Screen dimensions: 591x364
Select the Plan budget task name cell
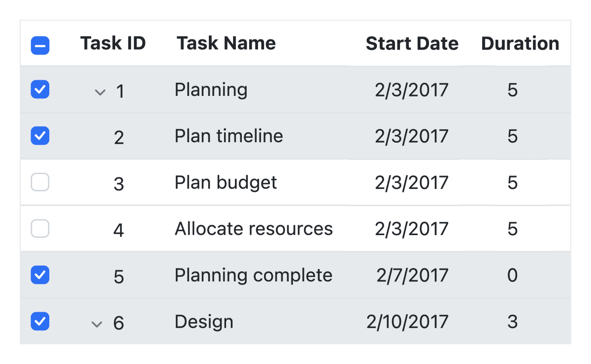coord(226,183)
